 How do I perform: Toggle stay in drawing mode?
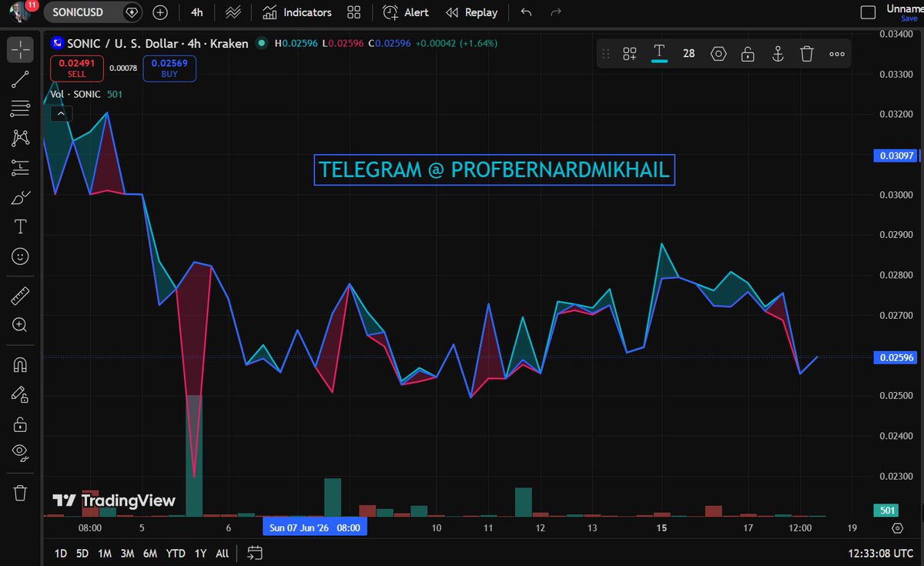20,394
